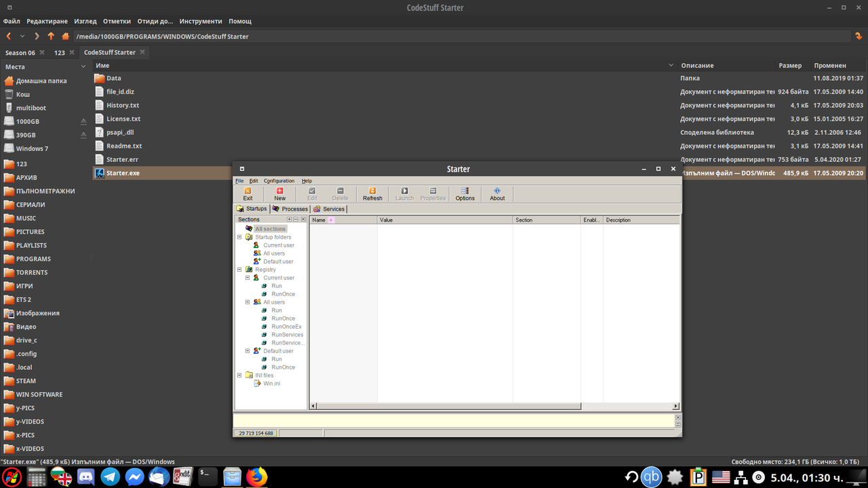This screenshot has width=868, height=488.
Task: Eject the 390GB drive
Action: coord(83,135)
